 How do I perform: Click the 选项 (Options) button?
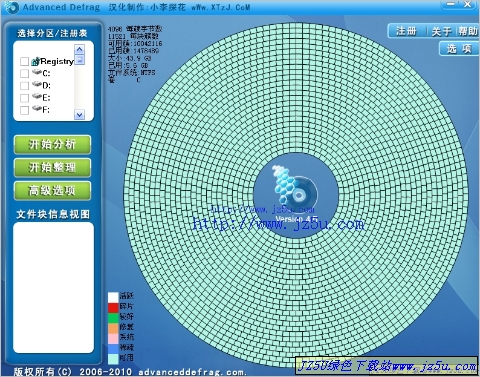(459, 49)
